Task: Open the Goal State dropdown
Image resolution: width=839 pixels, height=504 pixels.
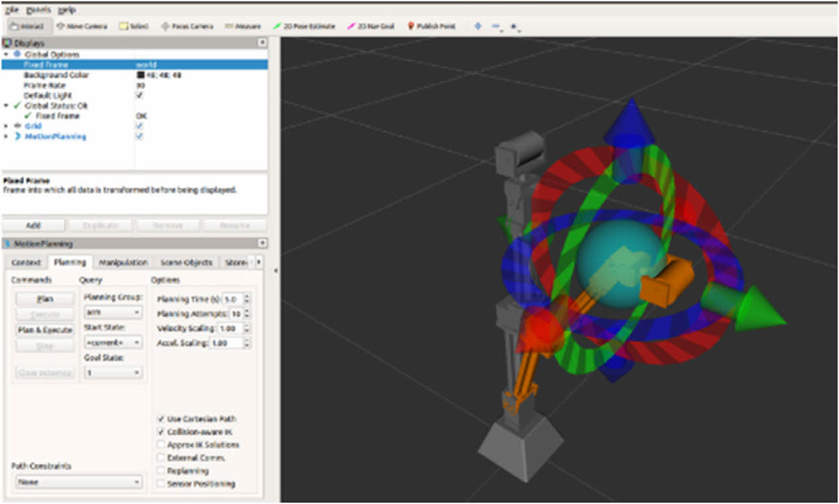Action: click(113, 373)
